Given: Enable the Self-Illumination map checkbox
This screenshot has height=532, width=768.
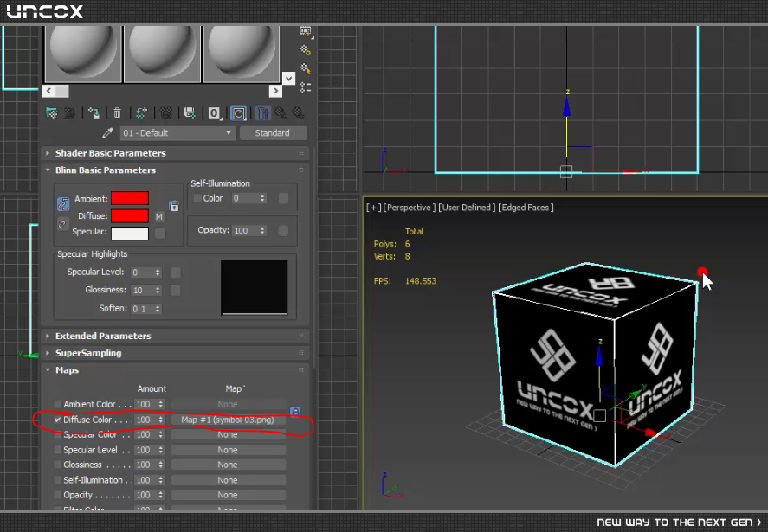Looking at the screenshot, I should [58, 480].
